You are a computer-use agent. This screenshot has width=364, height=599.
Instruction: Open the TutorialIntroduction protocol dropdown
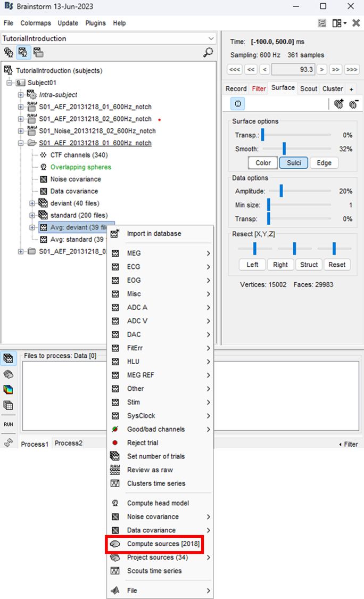point(108,38)
